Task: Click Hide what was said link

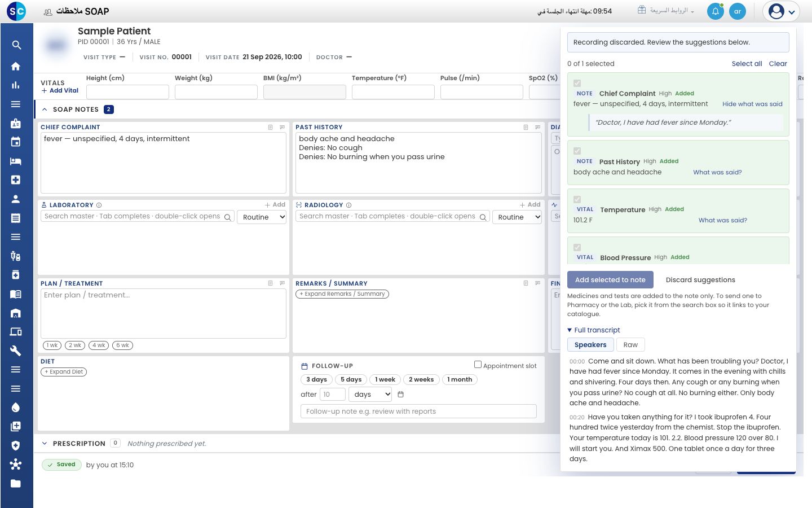Action: (752, 104)
